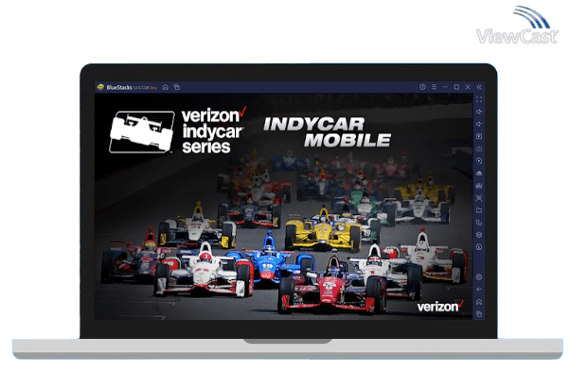The image size is (570, 392).
Task: Click the Verizon IndyCar Series logo
Action: [x=178, y=131]
